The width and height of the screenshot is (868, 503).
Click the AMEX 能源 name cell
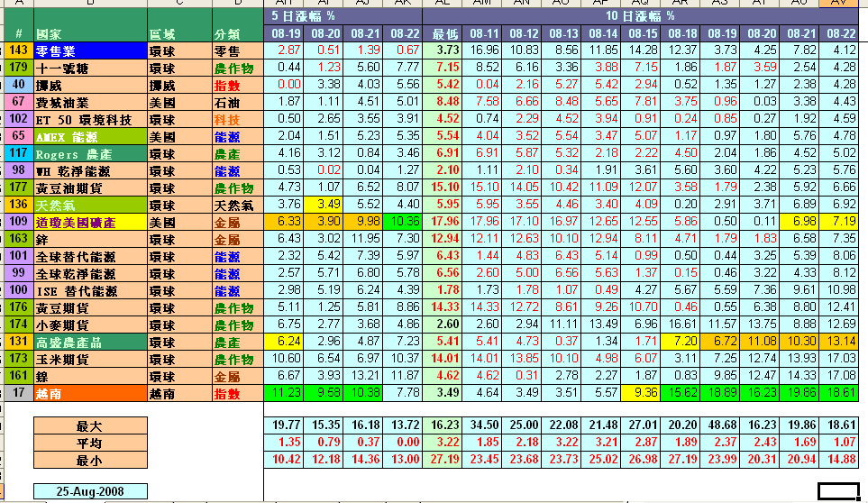point(90,136)
